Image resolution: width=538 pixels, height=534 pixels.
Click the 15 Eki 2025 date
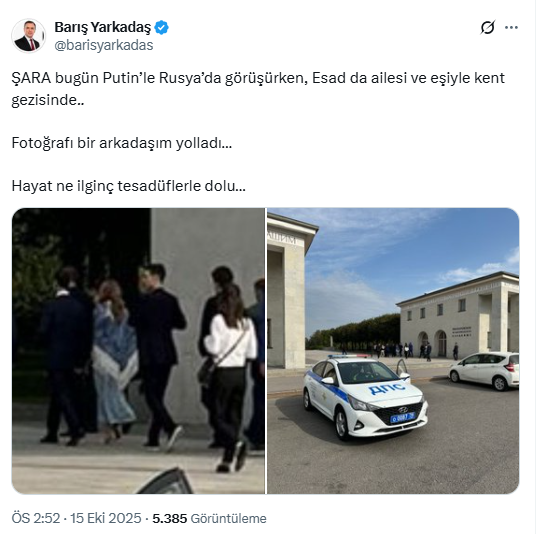[x=106, y=518]
